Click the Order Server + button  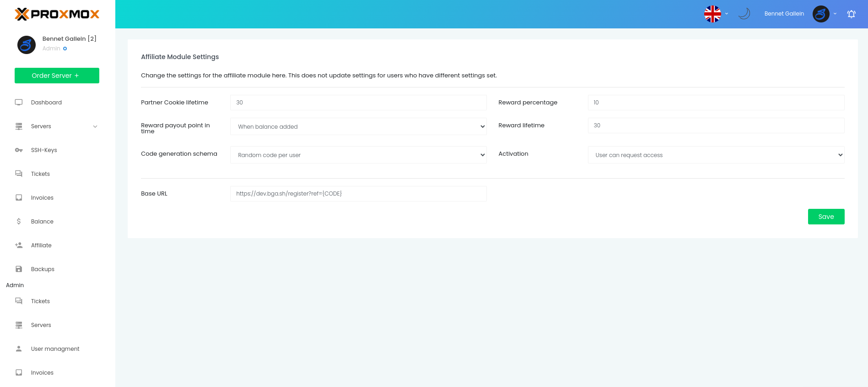pos(57,76)
